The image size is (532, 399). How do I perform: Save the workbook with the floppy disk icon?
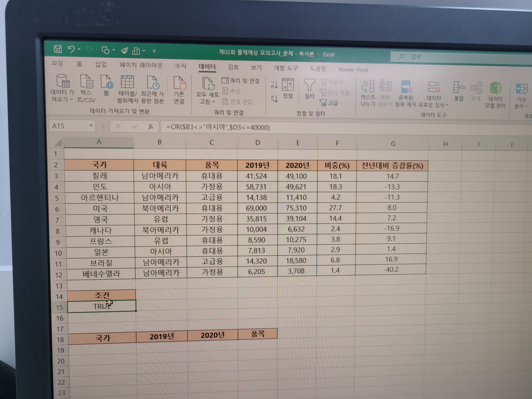(58, 49)
